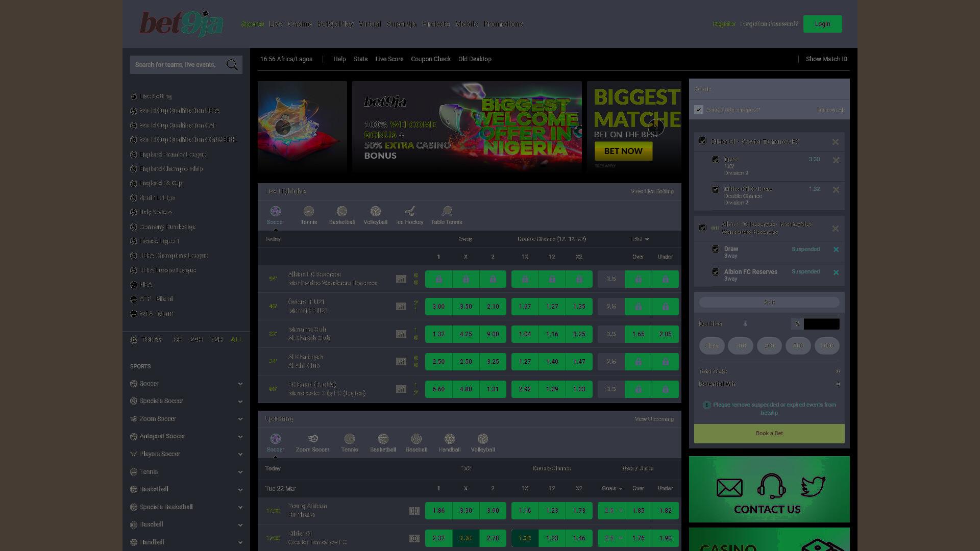Uncheck Draw 3.30 selection checkbox

[x=716, y=160]
